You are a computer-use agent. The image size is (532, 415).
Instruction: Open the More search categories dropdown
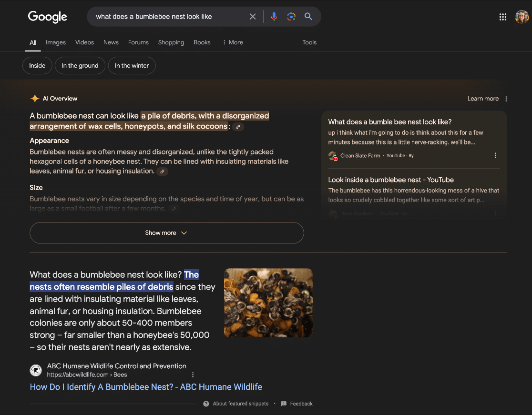(x=233, y=42)
